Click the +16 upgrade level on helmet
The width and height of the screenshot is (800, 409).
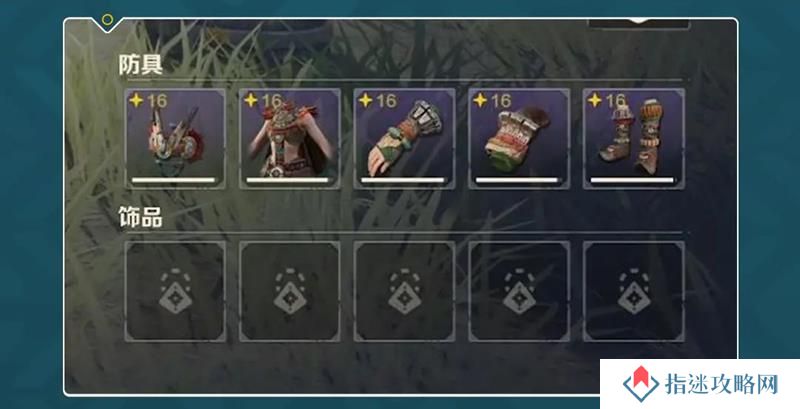pos(148,100)
